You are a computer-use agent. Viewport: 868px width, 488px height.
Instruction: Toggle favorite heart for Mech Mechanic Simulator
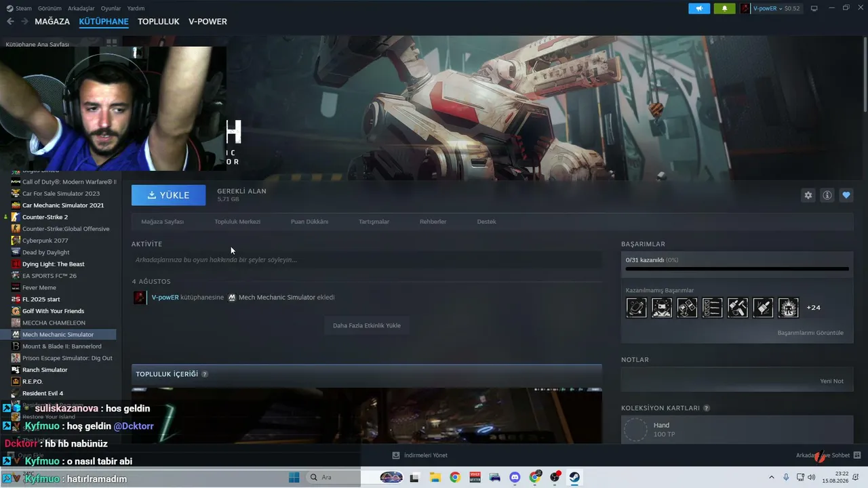(846, 195)
